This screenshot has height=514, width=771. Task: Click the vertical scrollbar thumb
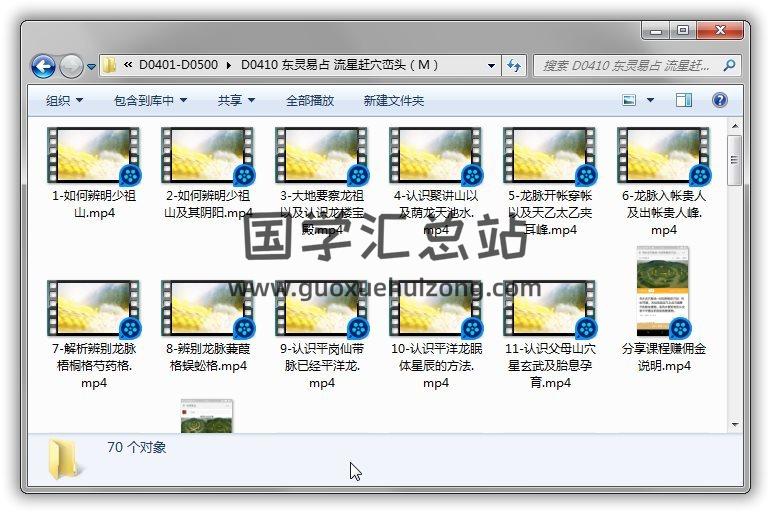click(735, 160)
